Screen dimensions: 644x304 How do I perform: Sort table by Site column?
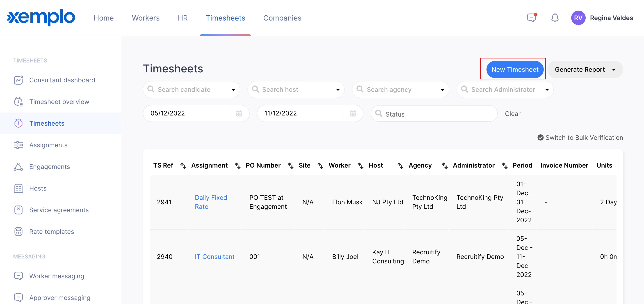[320, 166]
